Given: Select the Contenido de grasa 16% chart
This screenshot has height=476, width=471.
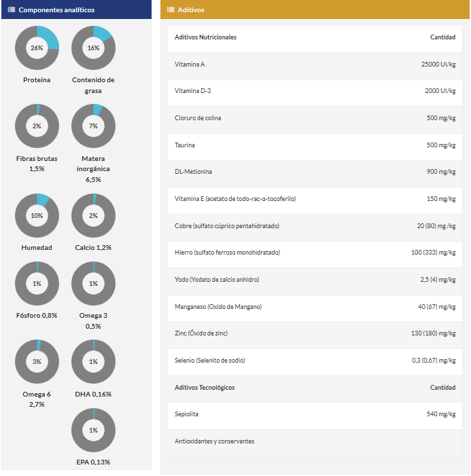Looking at the screenshot, I should 93,48.
